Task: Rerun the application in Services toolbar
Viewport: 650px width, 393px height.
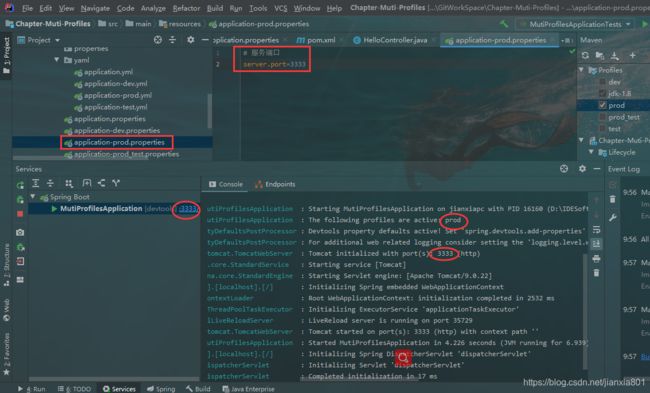Action: [20, 185]
